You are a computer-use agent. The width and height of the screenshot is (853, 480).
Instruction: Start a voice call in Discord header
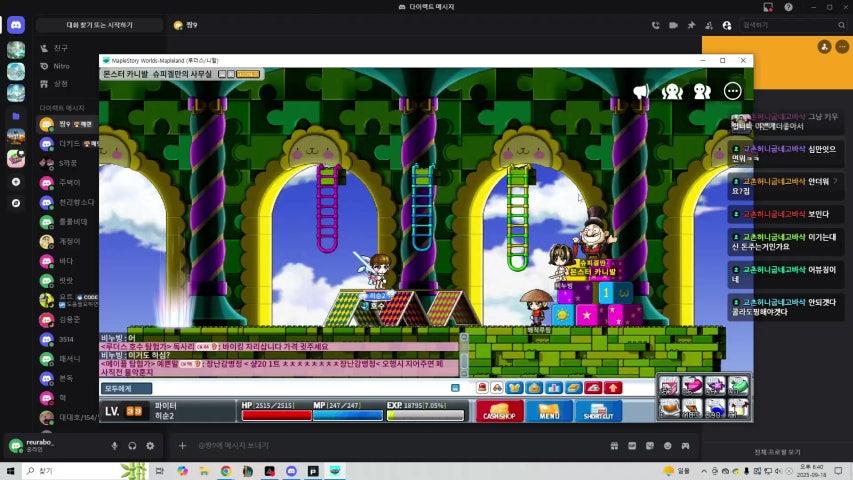656,25
